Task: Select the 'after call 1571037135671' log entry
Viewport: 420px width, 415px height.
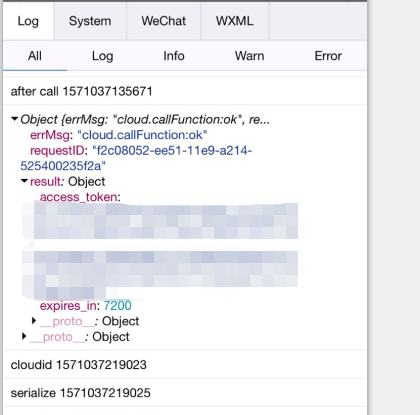Action: (185, 91)
